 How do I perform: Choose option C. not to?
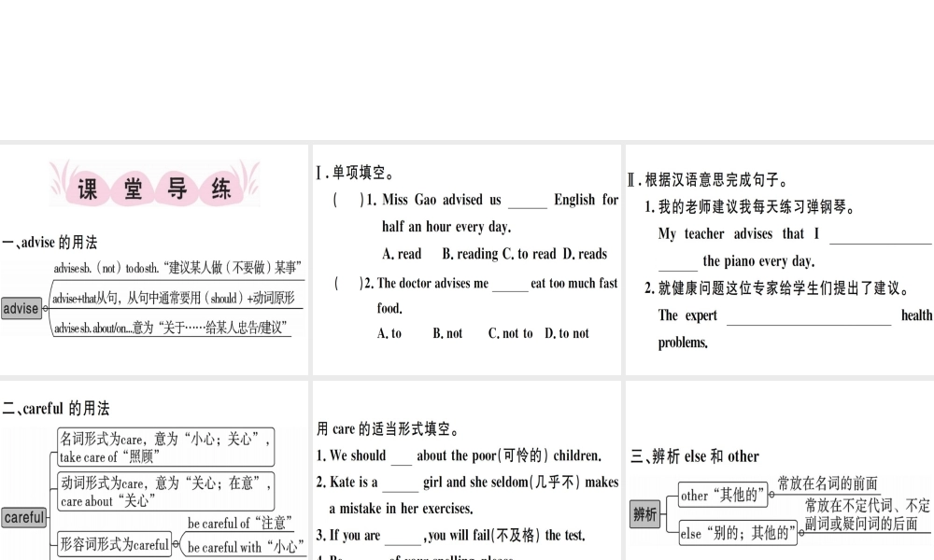[511, 333]
